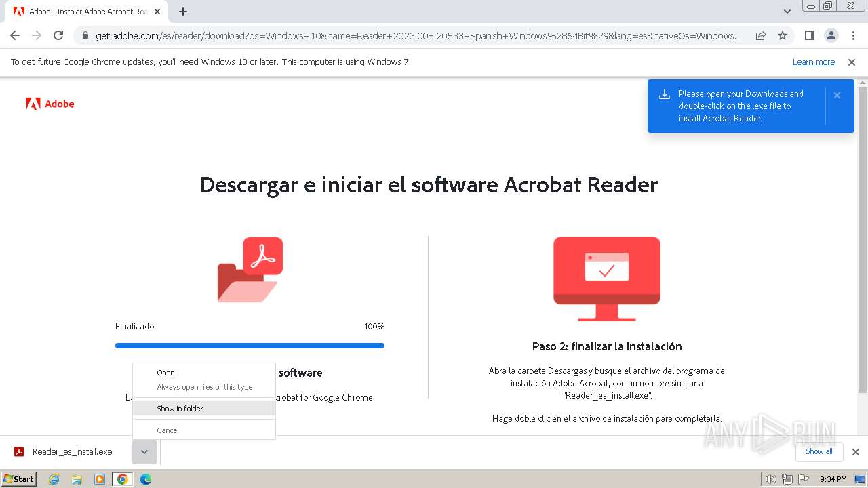
Task: Open the Learn more link
Action: click(x=814, y=62)
